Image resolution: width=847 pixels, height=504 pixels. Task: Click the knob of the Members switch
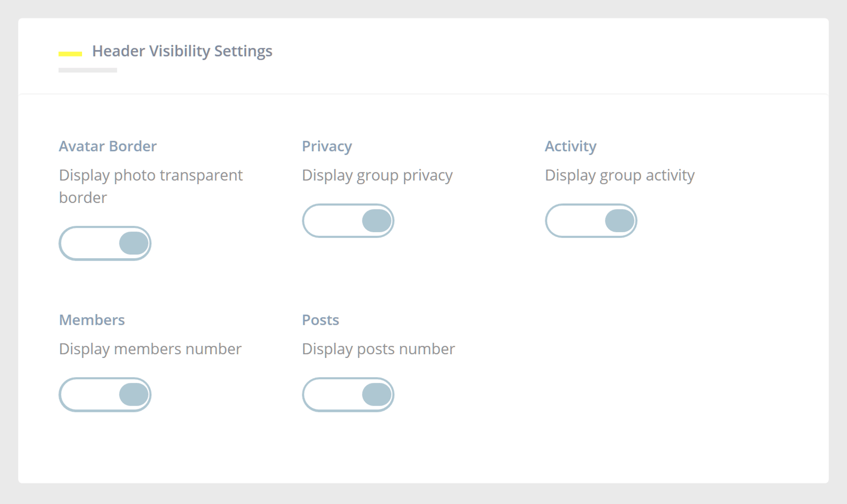click(x=132, y=394)
